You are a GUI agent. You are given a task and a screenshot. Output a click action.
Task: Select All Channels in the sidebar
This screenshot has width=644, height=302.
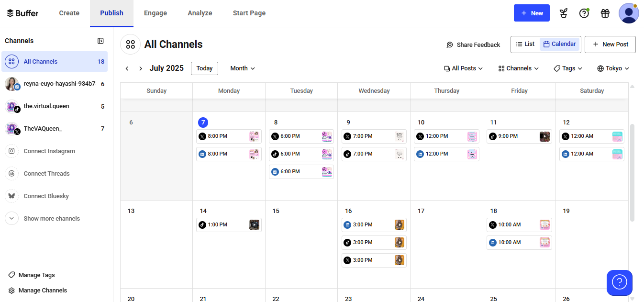click(x=54, y=62)
